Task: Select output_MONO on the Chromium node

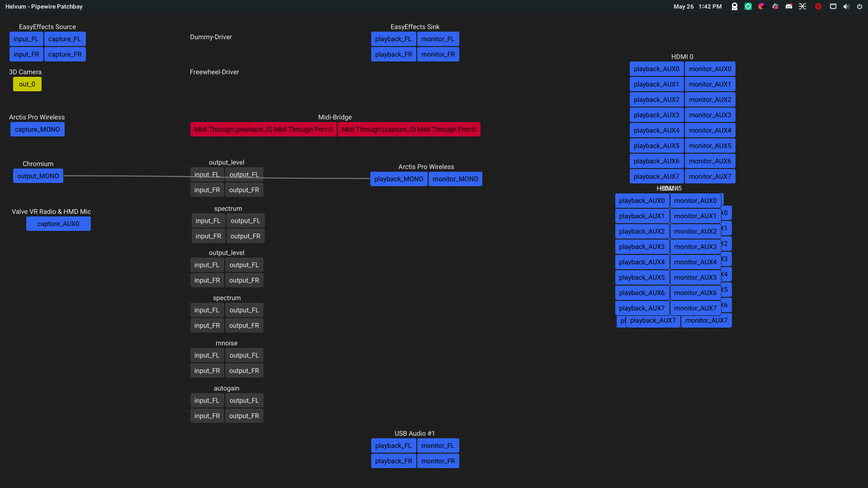Action: [x=38, y=176]
